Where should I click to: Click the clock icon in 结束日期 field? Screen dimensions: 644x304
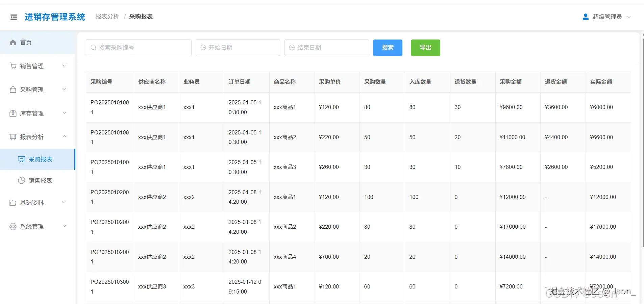(292, 48)
